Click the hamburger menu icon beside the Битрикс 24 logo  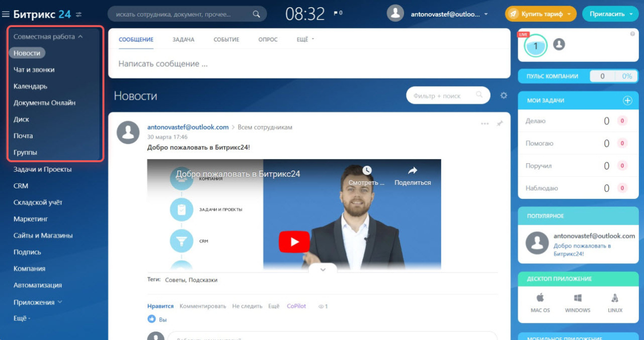6,14
